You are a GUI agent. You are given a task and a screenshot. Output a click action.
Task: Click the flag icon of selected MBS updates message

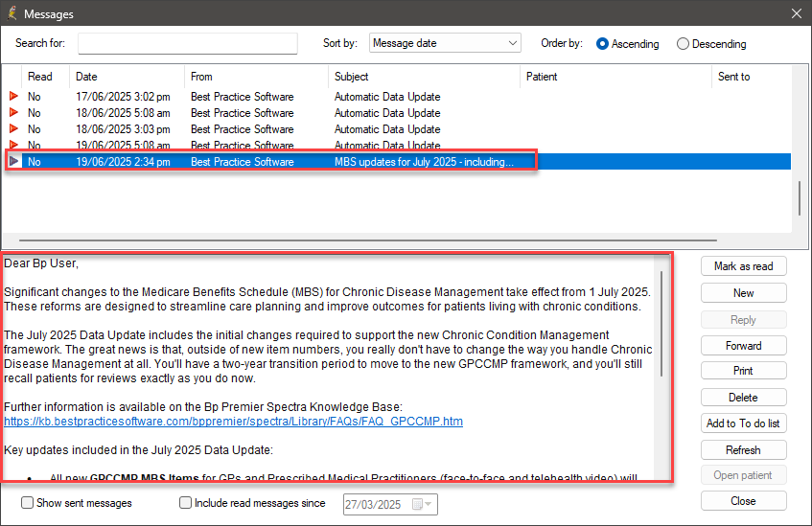coord(14,161)
